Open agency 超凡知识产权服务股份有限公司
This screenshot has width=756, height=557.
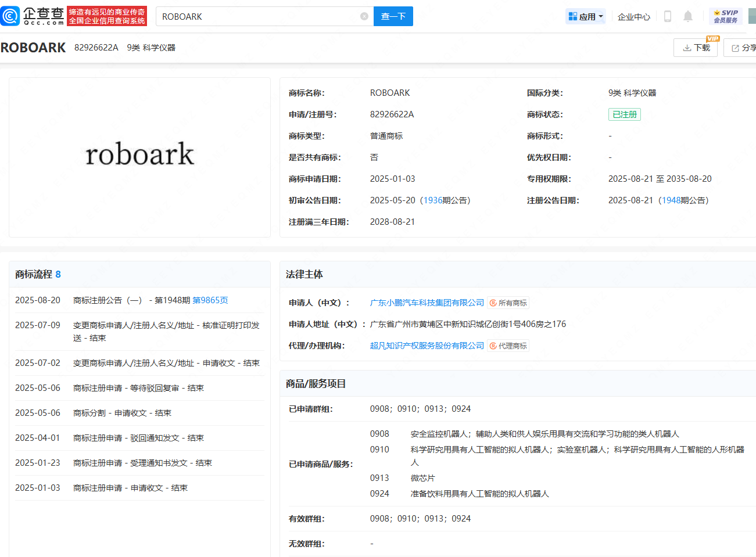click(427, 346)
